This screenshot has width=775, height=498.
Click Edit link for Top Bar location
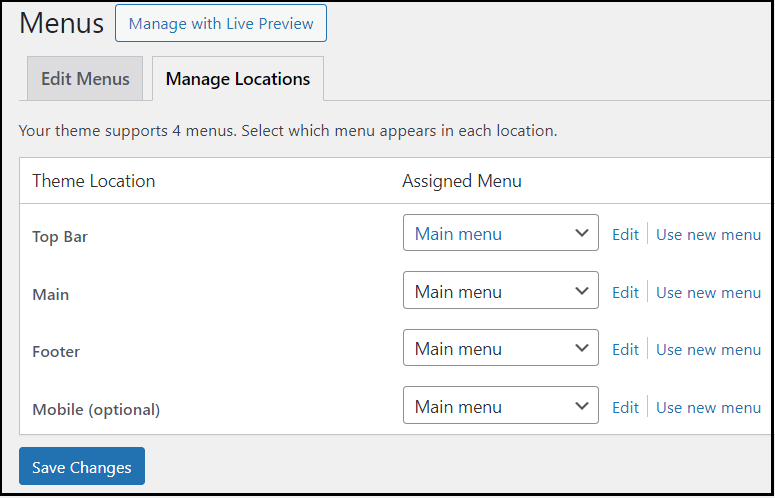tap(625, 235)
